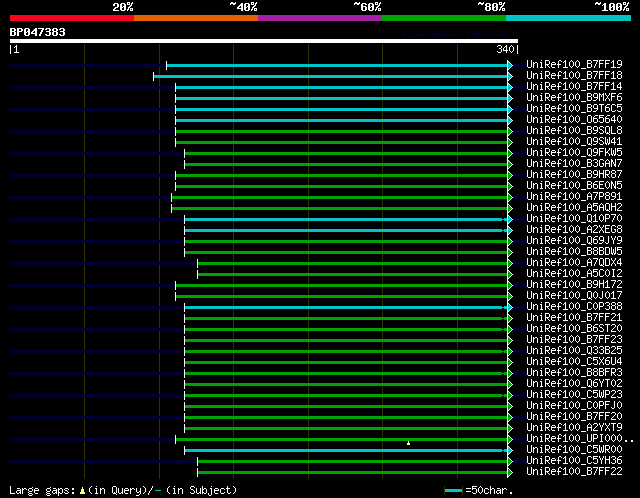Open hit UniRef100_B7FF19
Screen dimensions: 640x498
[574, 64]
